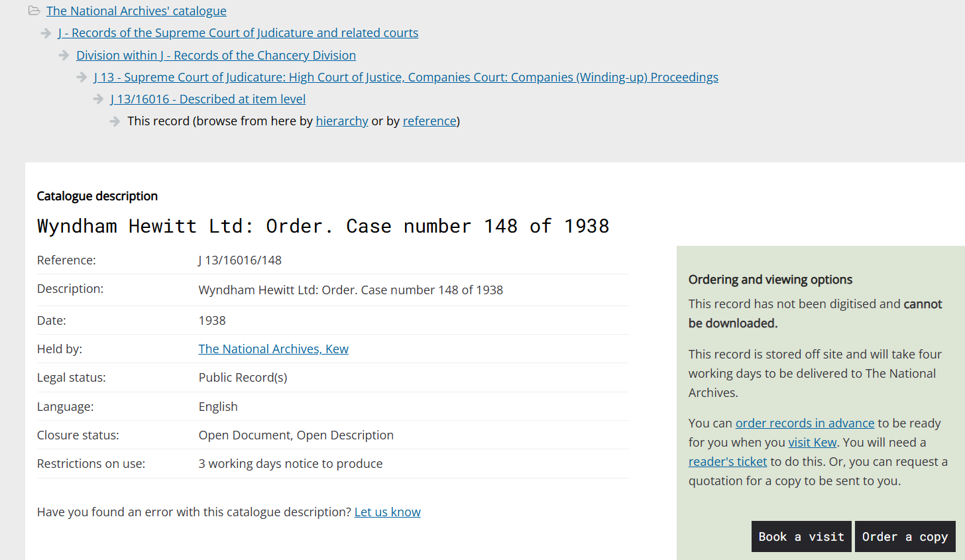Click the arrow icon before This record
Screen dimensions: 965x560
tap(115, 121)
